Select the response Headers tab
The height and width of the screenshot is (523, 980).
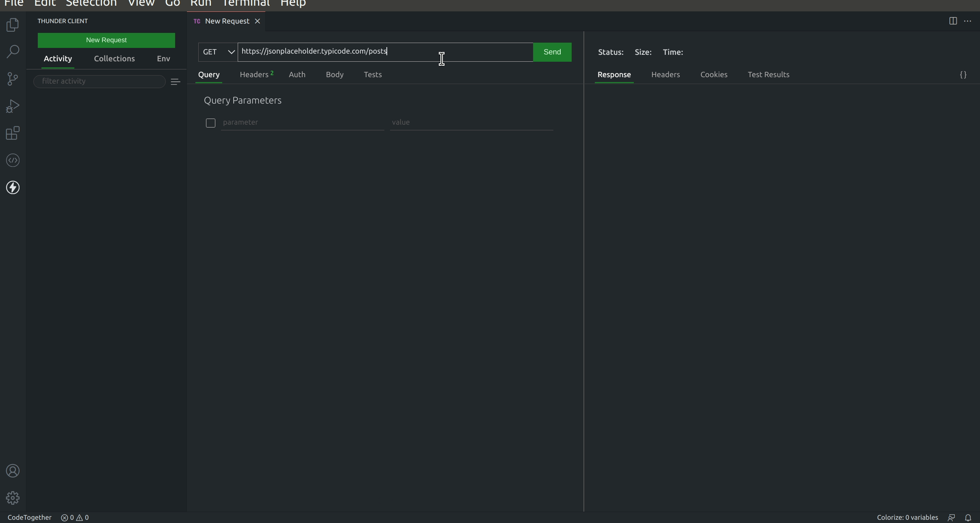[x=666, y=75]
